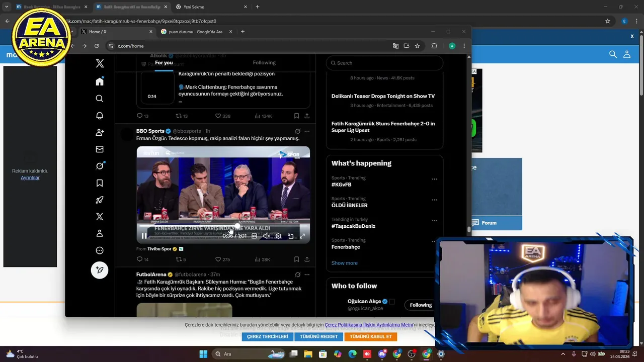Pause the BBO Sports video
The height and width of the screenshot is (362, 644).
(144, 236)
